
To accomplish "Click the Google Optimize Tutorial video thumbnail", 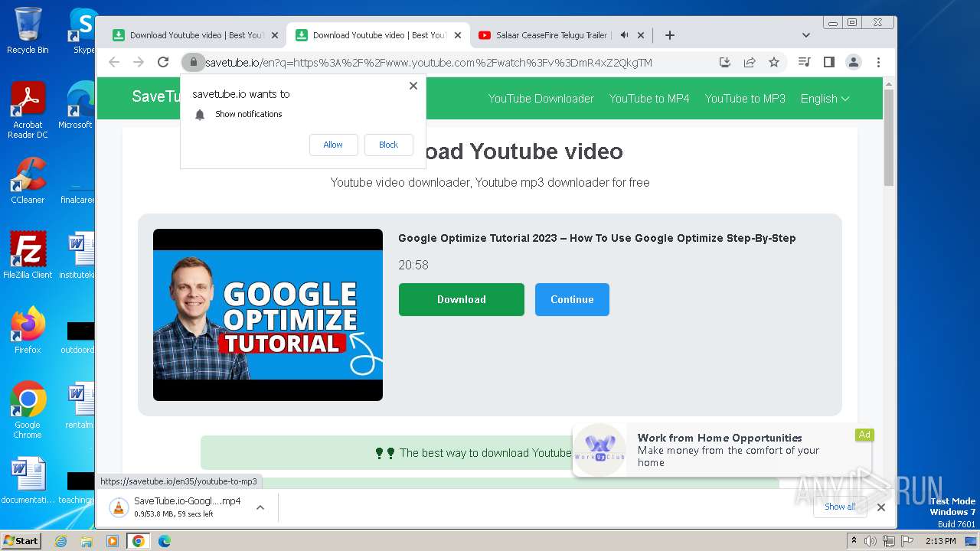I will (x=268, y=315).
